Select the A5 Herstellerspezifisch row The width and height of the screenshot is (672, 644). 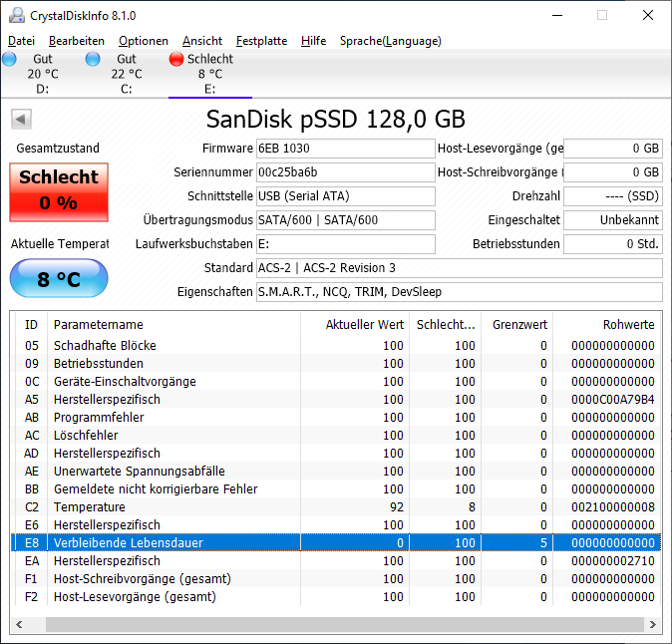(336, 400)
